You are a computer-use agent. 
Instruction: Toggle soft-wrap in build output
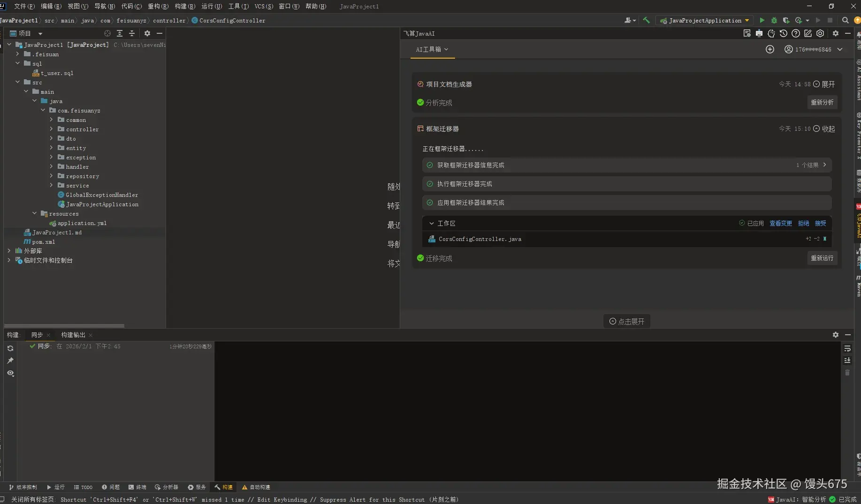pyautogui.click(x=847, y=348)
